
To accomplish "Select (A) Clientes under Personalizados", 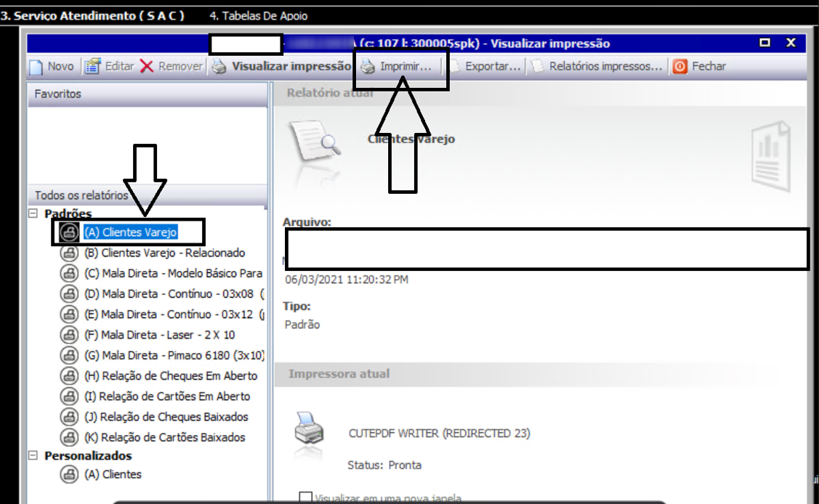I will [113, 474].
